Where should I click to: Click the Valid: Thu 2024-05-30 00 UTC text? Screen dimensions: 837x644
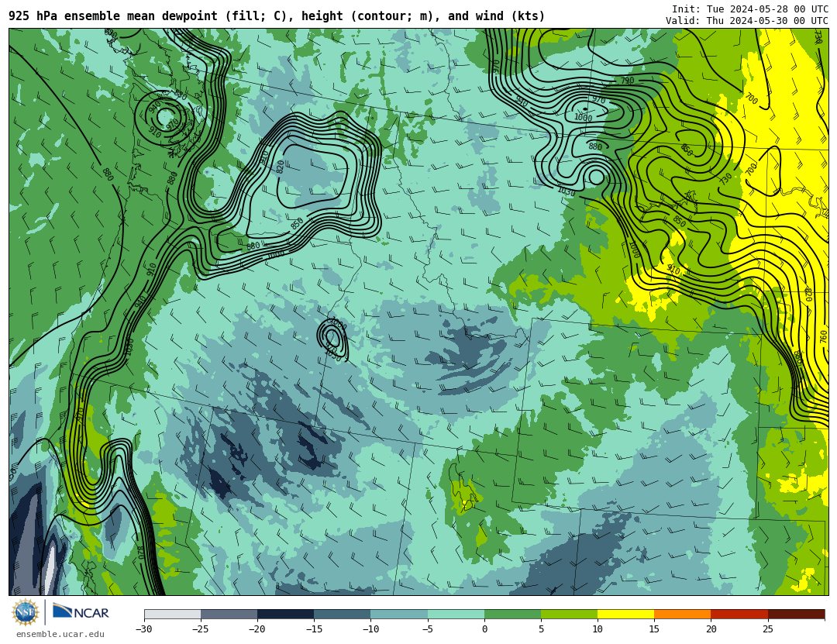tap(747, 21)
